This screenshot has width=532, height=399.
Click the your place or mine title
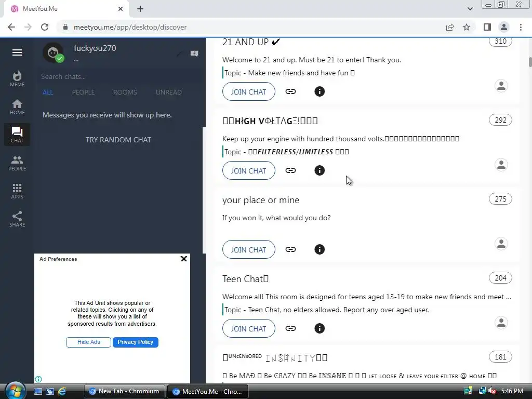click(x=261, y=200)
